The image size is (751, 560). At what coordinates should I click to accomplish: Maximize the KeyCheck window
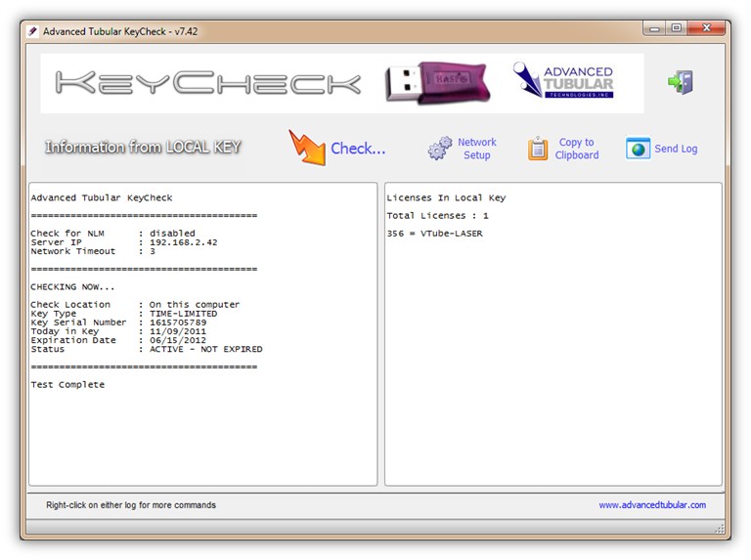click(x=677, y=28)
